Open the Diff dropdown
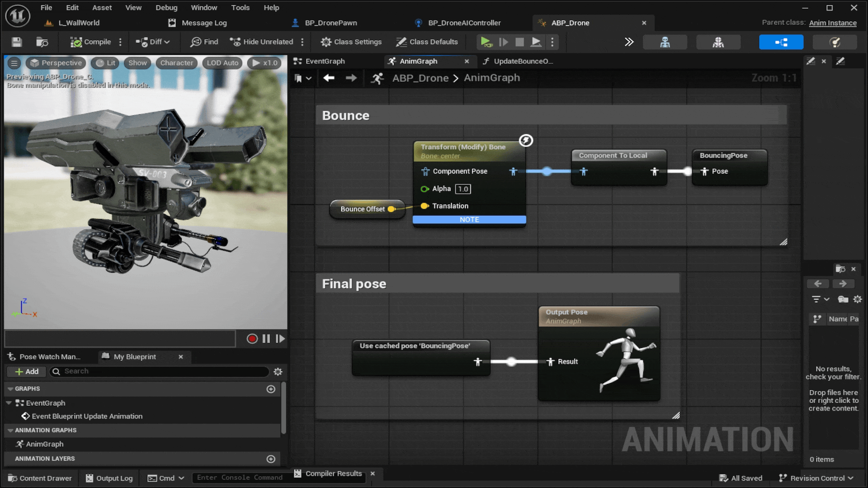The height and width of the screenshot is (488, 868). tap(153, 42)
